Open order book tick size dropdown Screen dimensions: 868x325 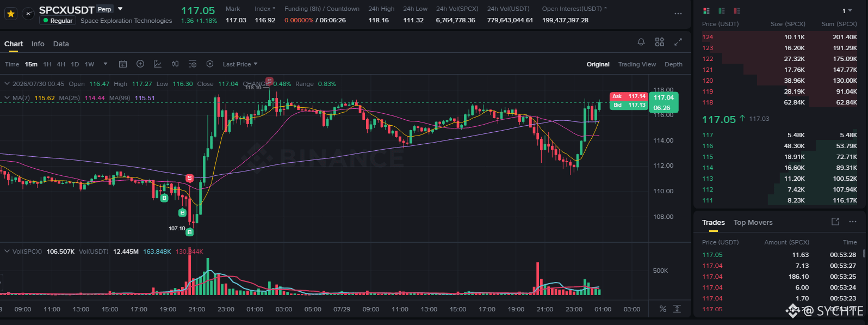(x=847, y=11)
